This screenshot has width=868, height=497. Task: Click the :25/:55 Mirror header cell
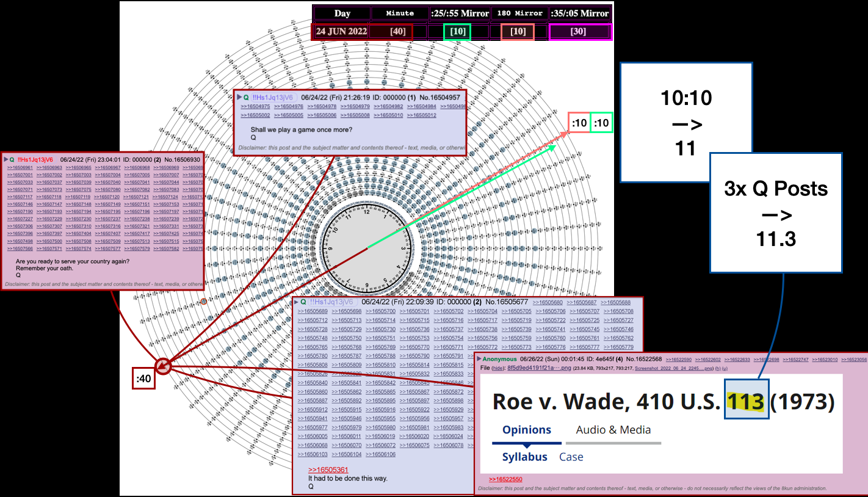pyautogui.click(x=460, y=13)
